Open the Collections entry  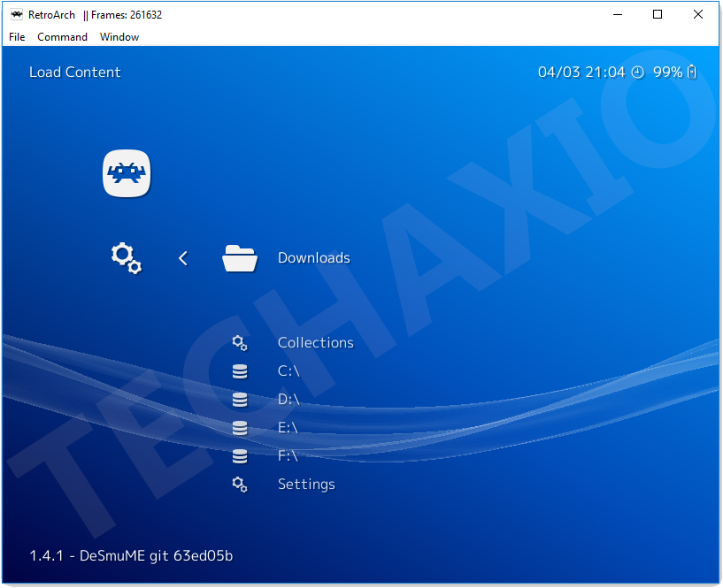click(316, 343)
